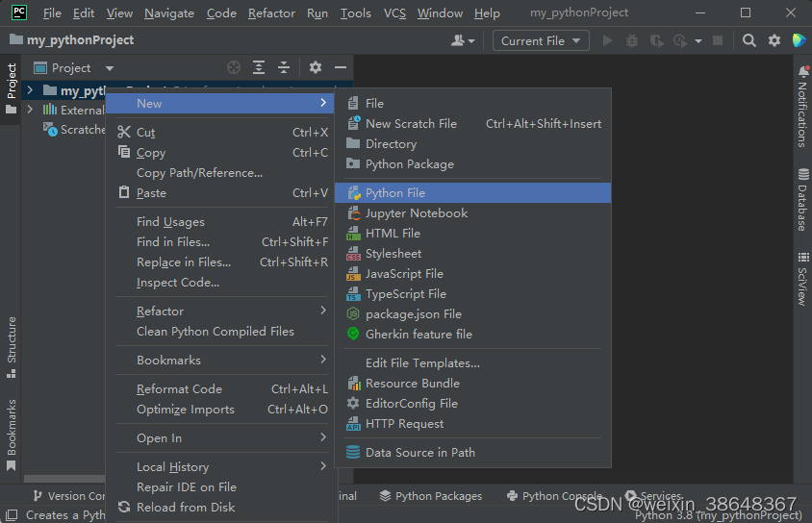The height and width of the screenshot is (523, 812).
Task: Choose Python File from New submenu
Action: pos(472,193)
